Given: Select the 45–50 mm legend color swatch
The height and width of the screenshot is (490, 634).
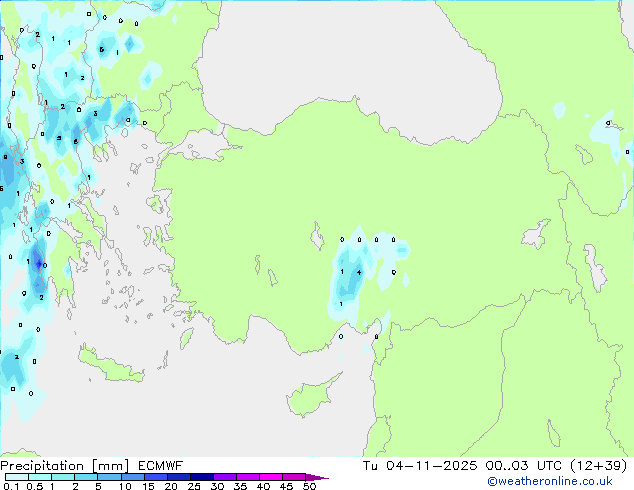Looking at the screenshot, I should pyautogui.click(x=294, y=477).
